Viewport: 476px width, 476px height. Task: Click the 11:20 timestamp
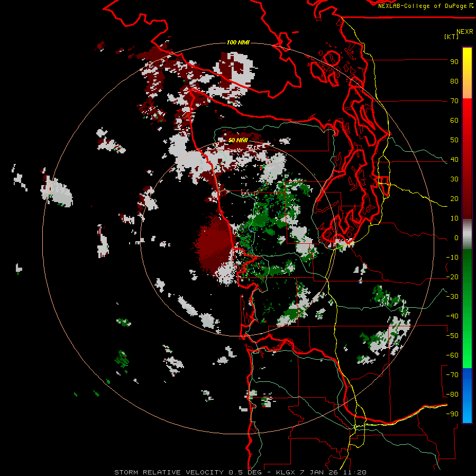354,472
